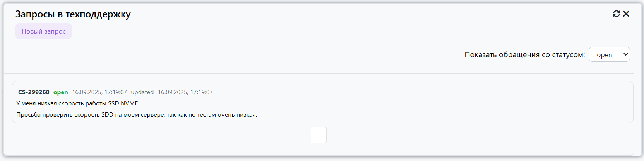Go to page 1 in pagination
The width and height of the screenshot is (644, 161).
tap(319, 135)
